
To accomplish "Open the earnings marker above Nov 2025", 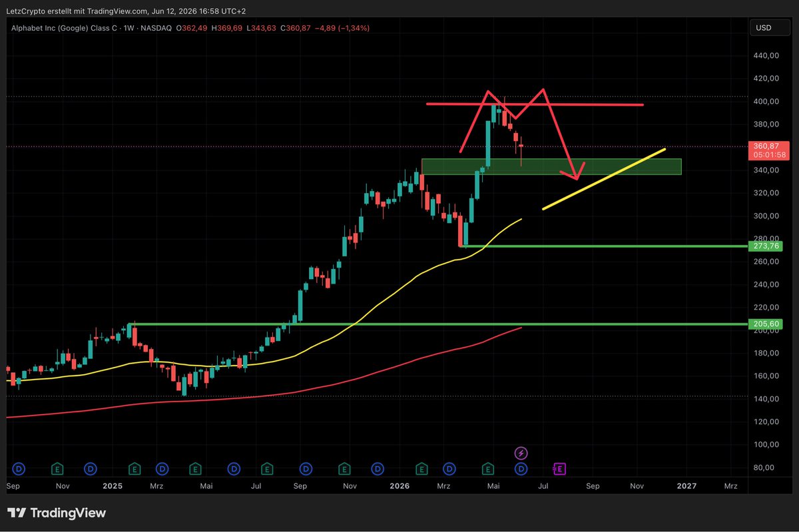I will 344,469.
